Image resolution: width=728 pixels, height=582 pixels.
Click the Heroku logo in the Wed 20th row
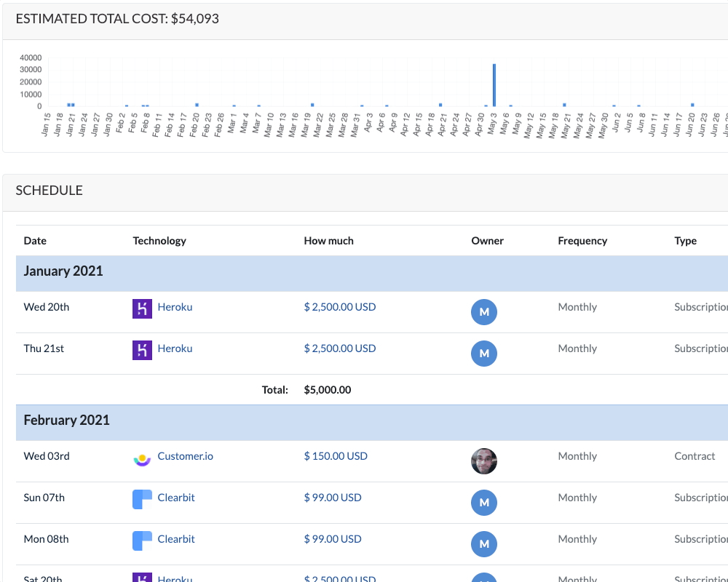pyautogui.click(x=142, y=308)
